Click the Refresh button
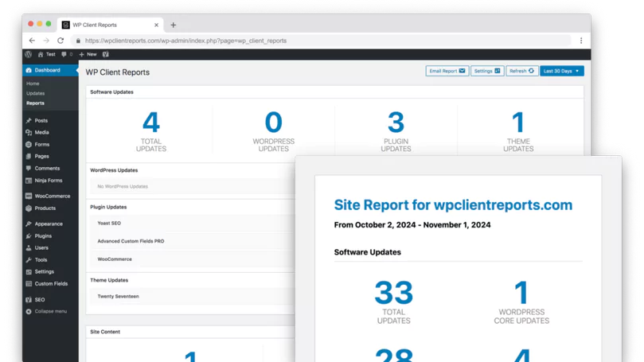 click(x=521, y=71)
